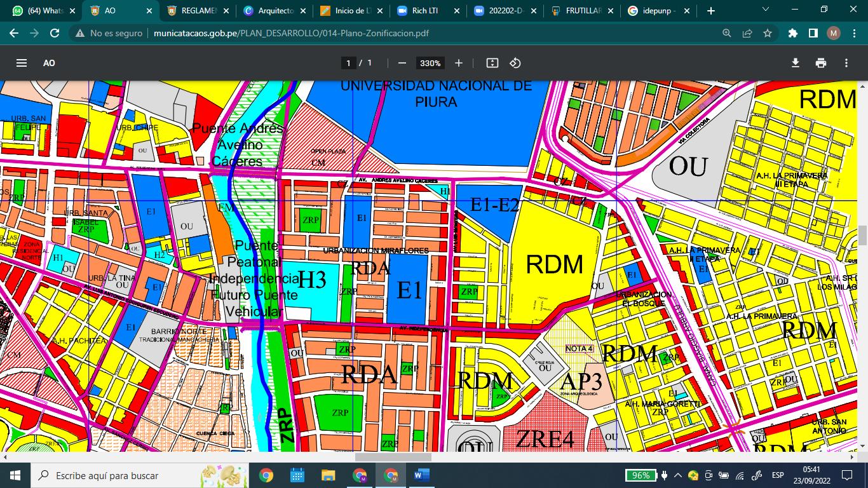Print the PDF document

[x=821, y=63]
